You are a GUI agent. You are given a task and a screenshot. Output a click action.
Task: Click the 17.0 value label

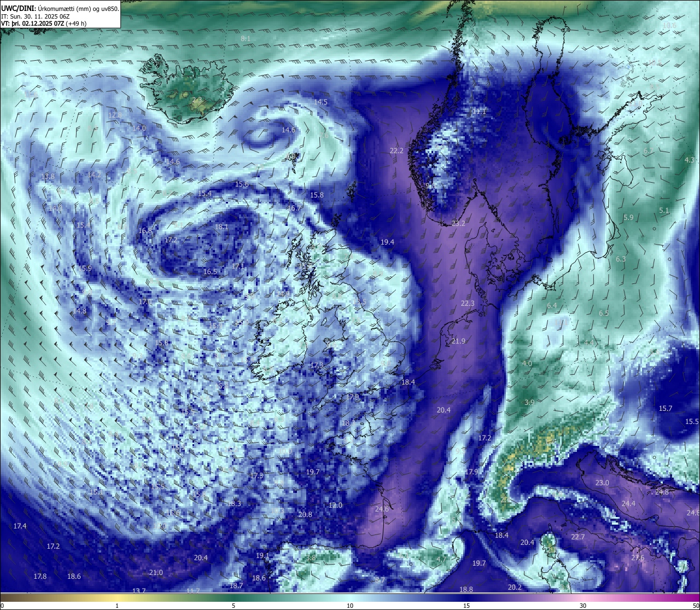point(145,301)
